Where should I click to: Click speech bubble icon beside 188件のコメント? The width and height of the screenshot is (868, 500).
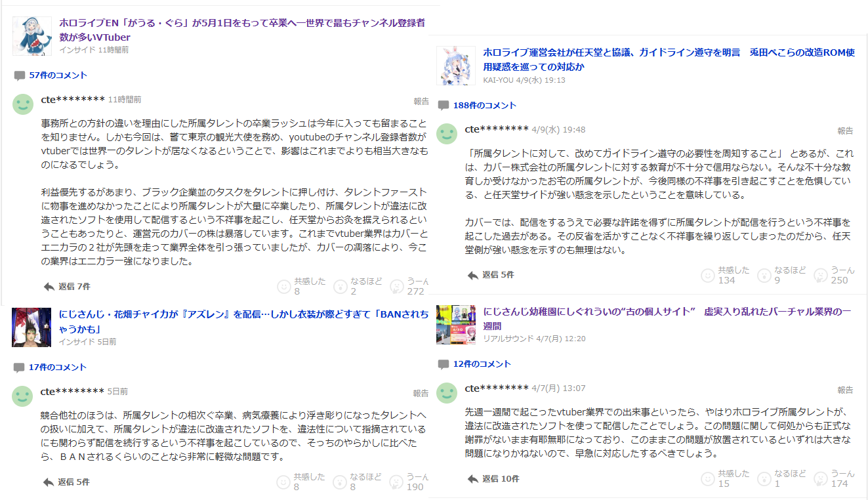(x=444, y=106)
